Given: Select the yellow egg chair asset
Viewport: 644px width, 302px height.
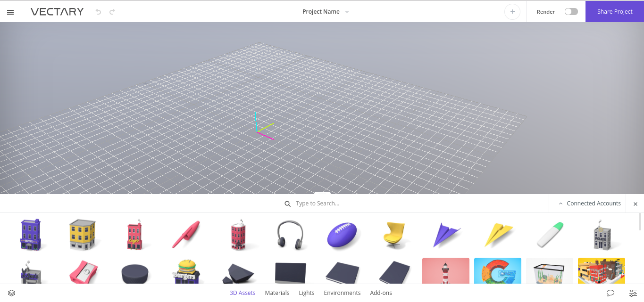Looking at the screenshot, I should pyautogui.click(x=394, y=234).
